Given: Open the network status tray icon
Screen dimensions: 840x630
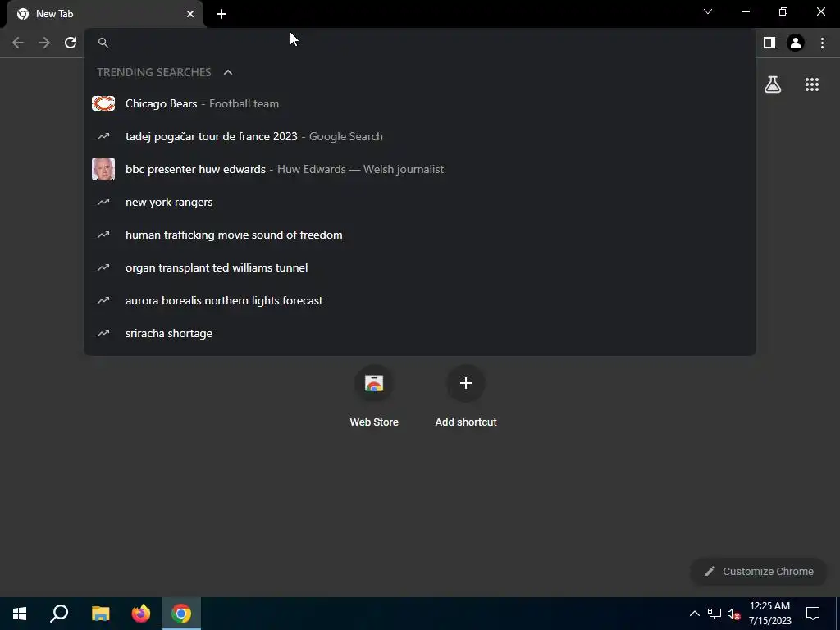Looking at the screenshot, I should tap(714, 614).
